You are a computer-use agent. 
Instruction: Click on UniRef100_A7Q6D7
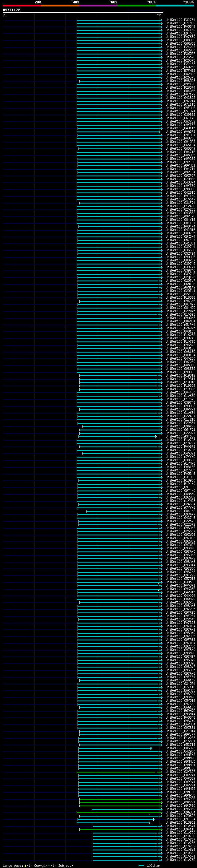click(x=180, y=815)
